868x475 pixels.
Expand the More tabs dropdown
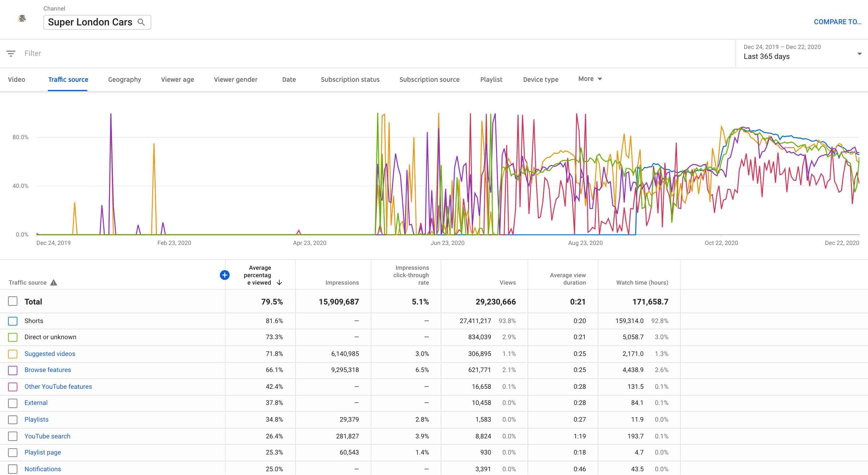click(590, 79)
